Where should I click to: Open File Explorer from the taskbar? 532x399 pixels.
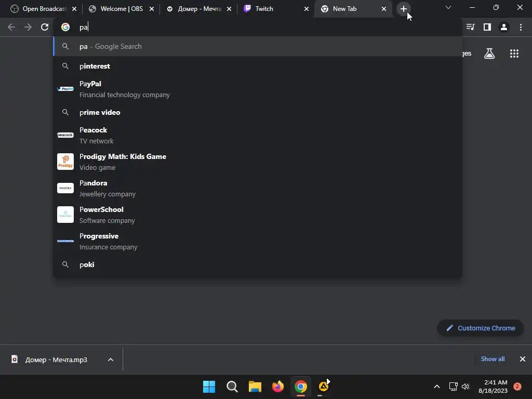click(255, 387)
